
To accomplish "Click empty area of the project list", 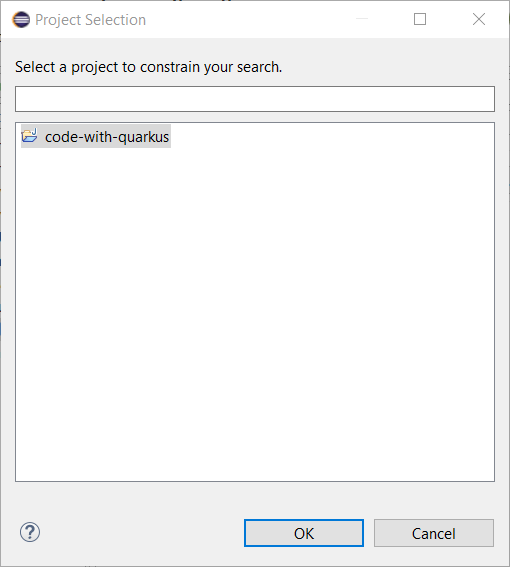I will [255, 311].
